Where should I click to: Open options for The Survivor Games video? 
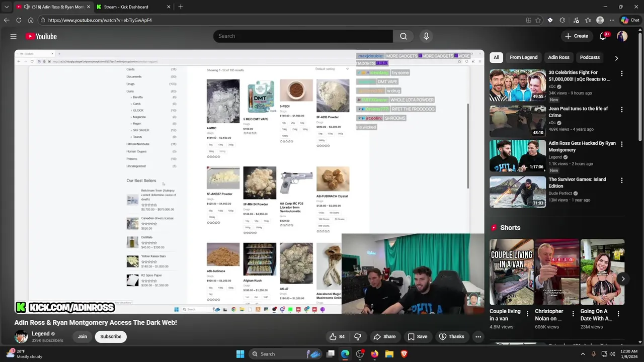pos(622,180)
